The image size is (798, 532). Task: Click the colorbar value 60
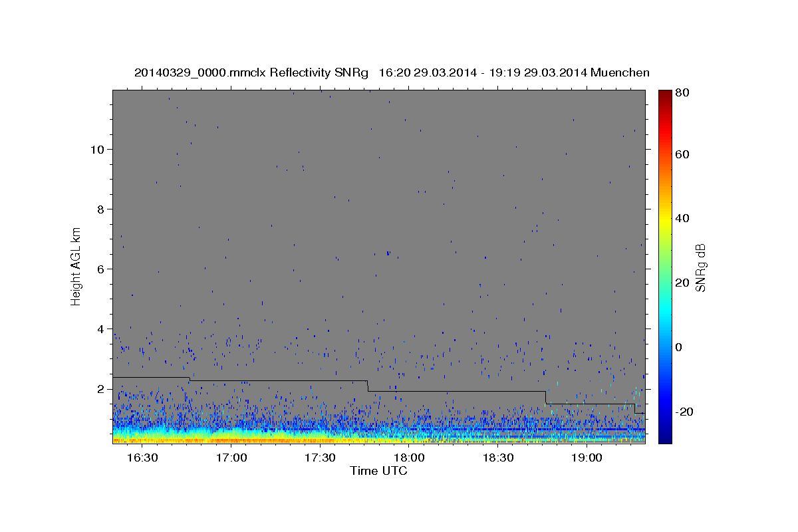684,154
